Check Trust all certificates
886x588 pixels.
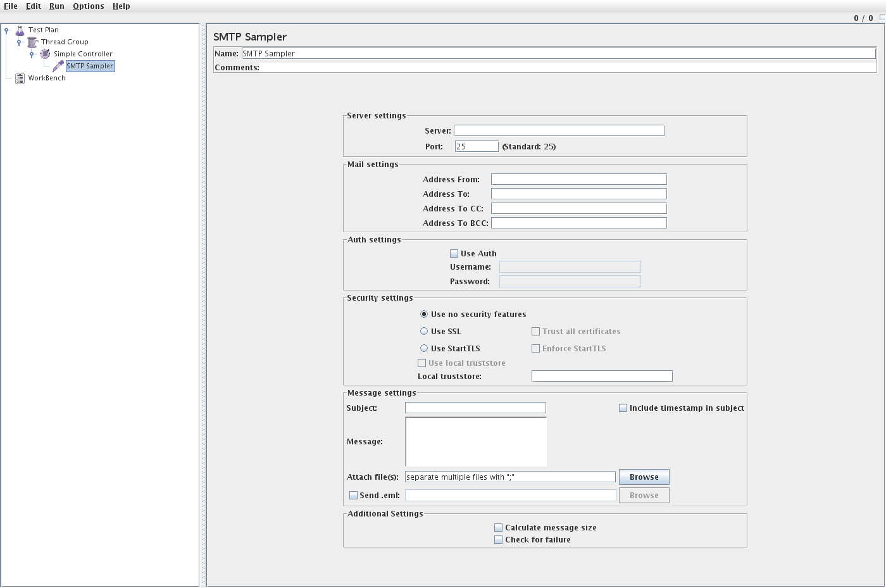(535, 331)
